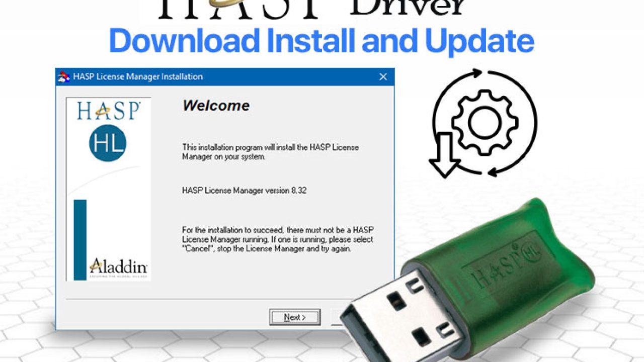The height and width of the screenshot is (362, 644).
Task: Click the Next > button
Action: pos(295,317)
